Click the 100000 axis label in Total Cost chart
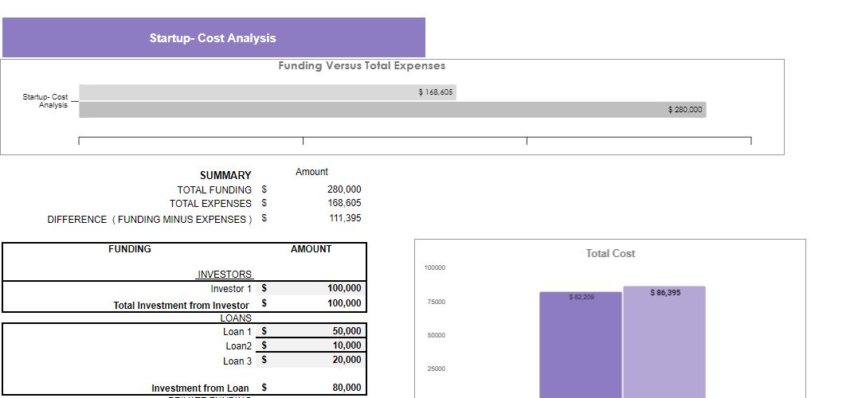 436,268
